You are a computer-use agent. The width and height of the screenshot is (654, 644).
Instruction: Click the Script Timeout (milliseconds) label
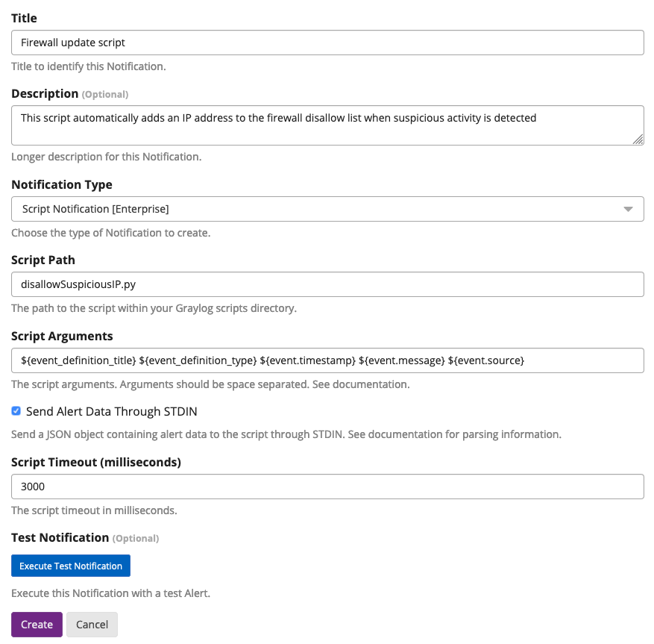click(96, 462)
